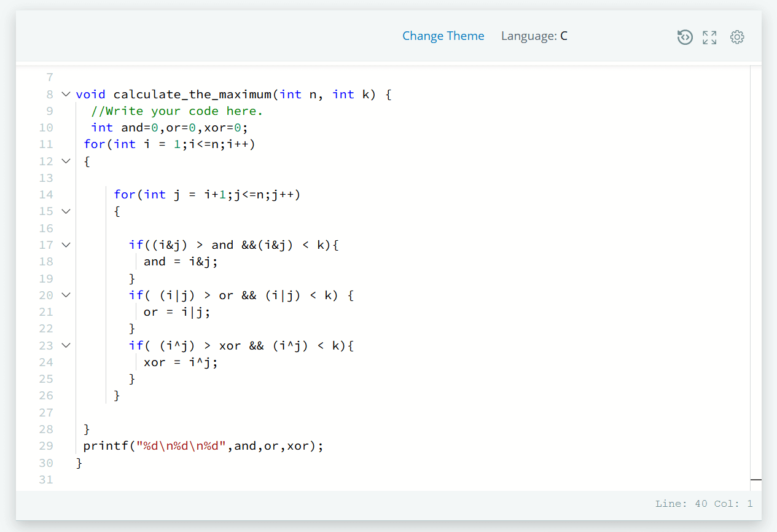The width and height of the screenshot is (777, 532).
Task: Click the Line 40 Col 1 status indicator
Action: tap(704, 503)
